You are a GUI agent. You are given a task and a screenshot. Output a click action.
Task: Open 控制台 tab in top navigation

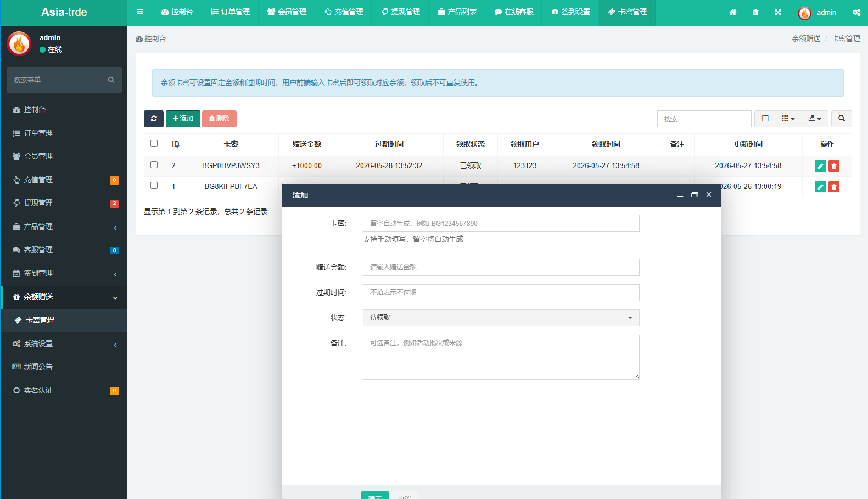(x=177, y=12)
